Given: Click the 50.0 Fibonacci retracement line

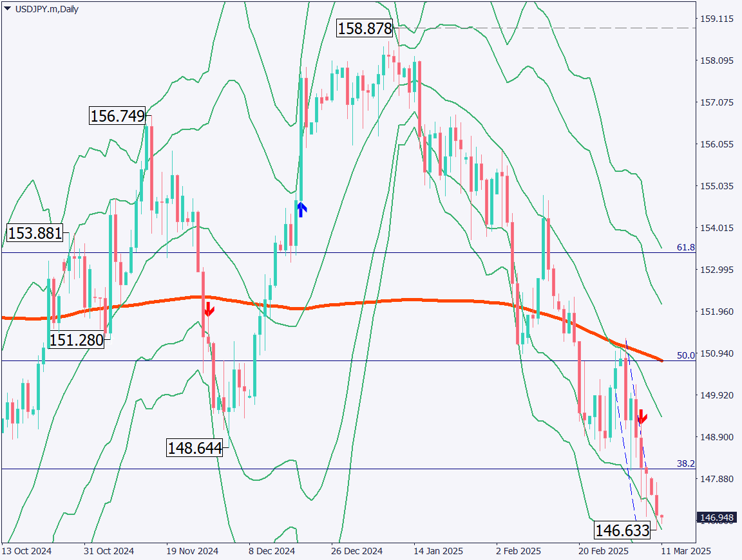Looking at the screenshot, I should coord(322,360).
